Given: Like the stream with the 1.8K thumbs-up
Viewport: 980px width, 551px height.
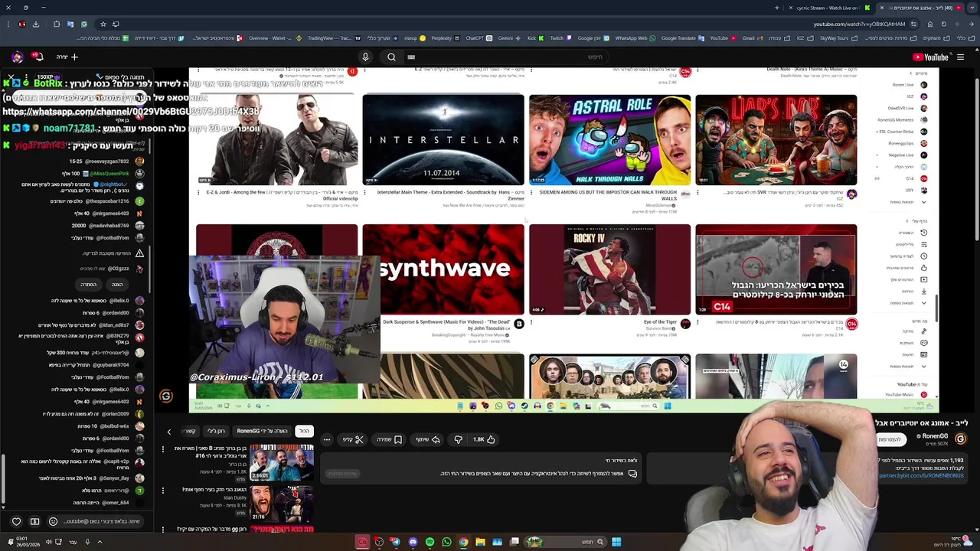Looking at the screenshot, I should (484, 439).
